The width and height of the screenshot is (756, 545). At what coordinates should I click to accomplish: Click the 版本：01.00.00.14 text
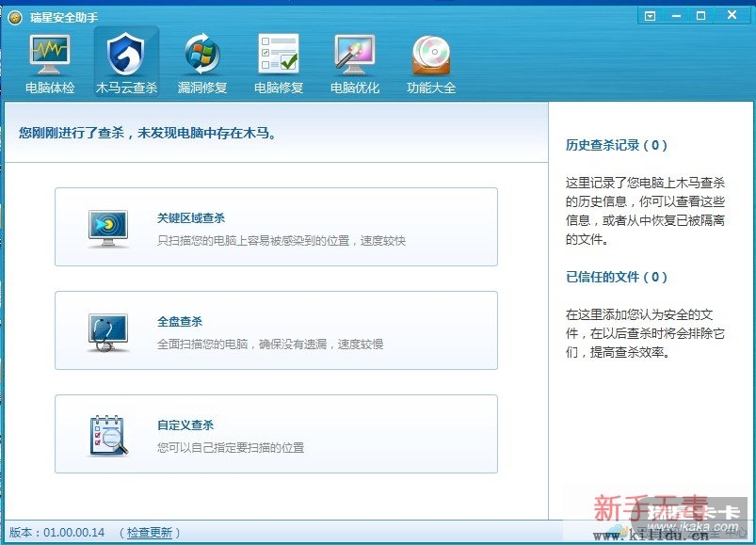(56, 533)
